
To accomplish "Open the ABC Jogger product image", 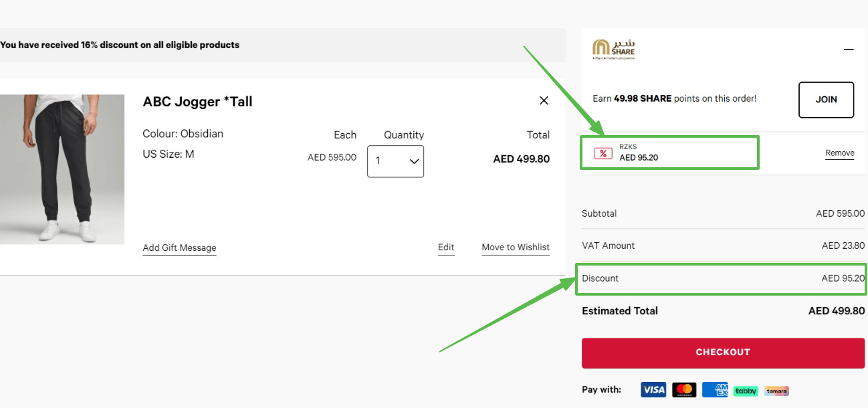I will 62,169.
